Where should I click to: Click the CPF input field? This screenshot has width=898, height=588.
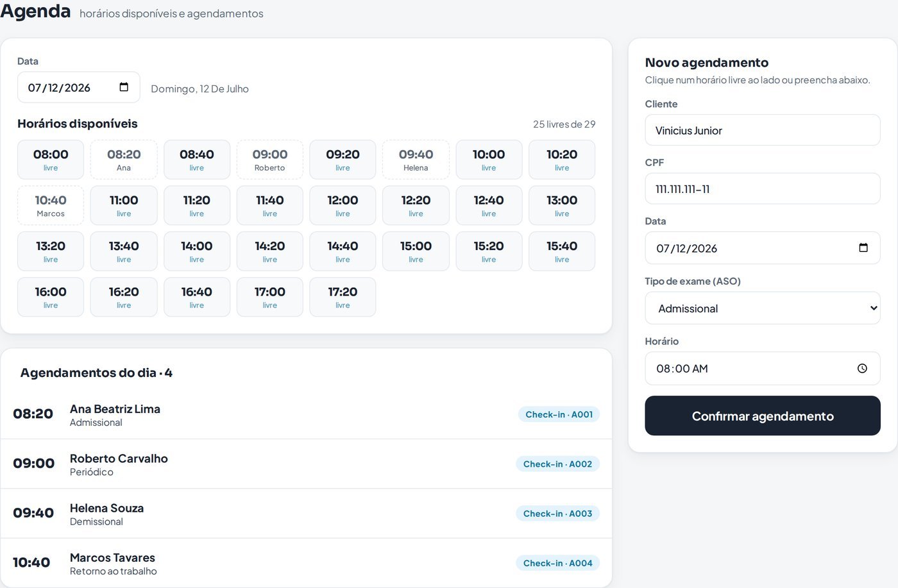coord(763,189)
